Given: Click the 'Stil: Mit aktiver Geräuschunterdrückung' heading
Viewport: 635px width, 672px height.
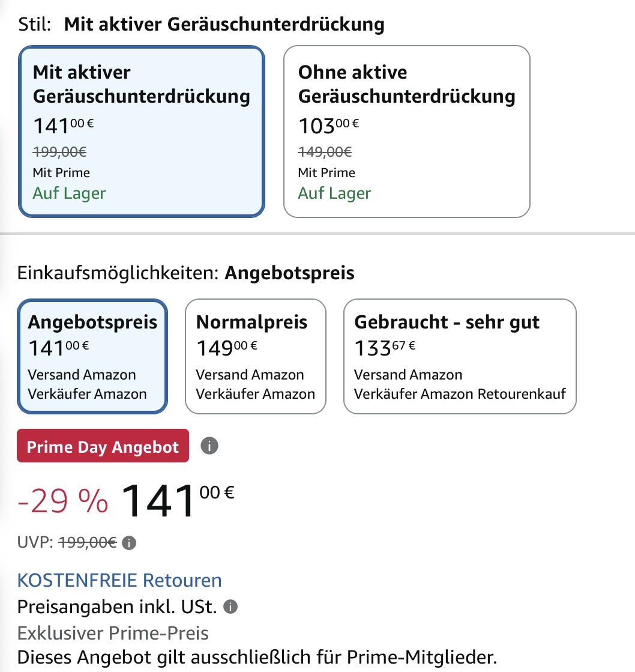Looking at the screenshot, I should click(201, 25).
